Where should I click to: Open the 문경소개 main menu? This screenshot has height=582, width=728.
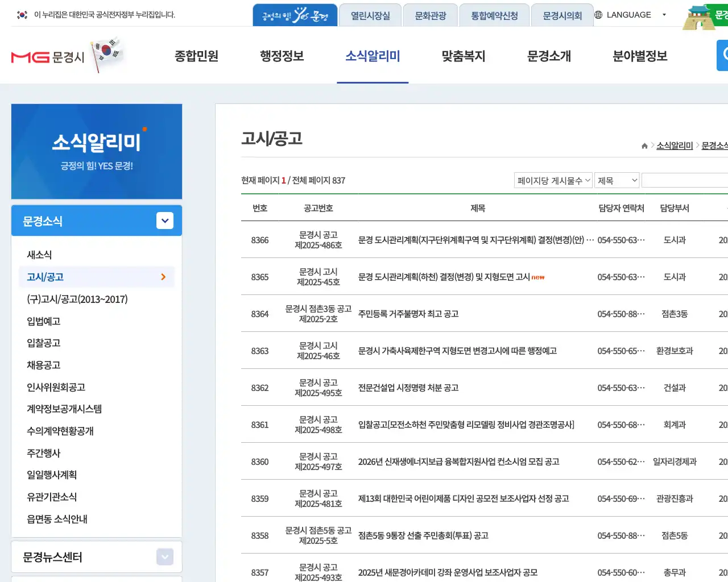tap(549, 56)
